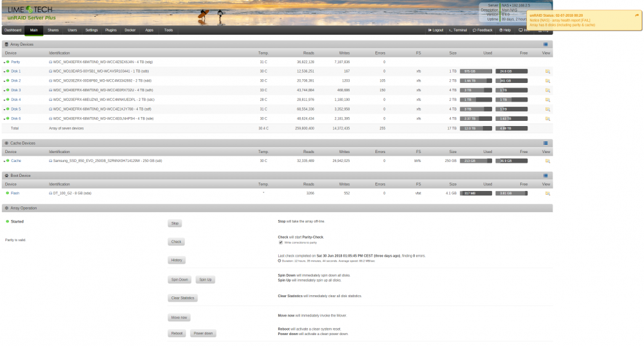Start a parity check with Check button
Screen dimensions: 644x346
click(x=176, y=242)
